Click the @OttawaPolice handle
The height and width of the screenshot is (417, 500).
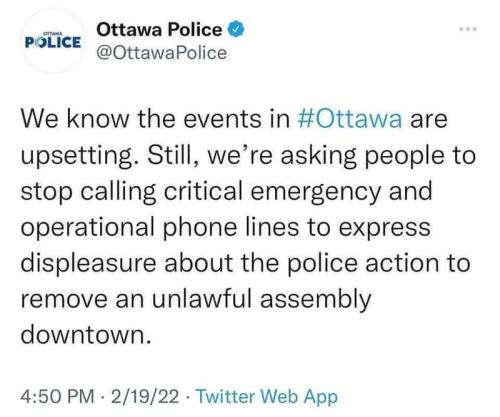(x=162, y=53)
